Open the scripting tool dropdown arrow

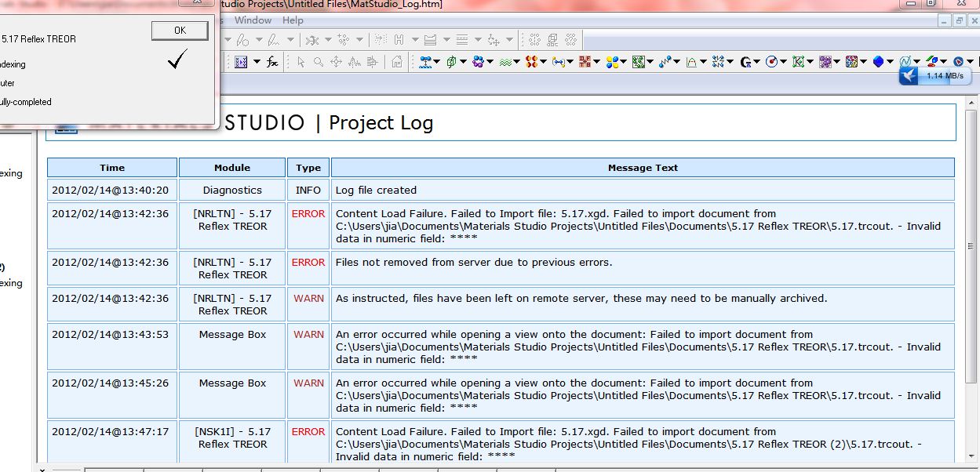(x=257, y=62)
